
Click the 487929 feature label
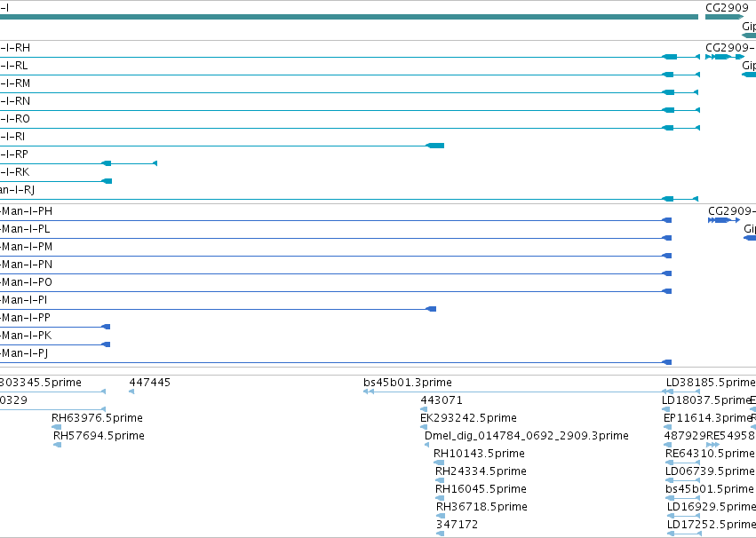[x=685, y=436]
